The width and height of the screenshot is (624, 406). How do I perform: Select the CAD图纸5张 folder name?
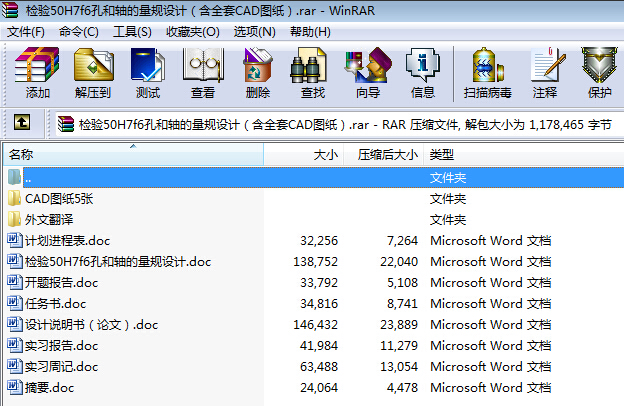pos(59,199)
